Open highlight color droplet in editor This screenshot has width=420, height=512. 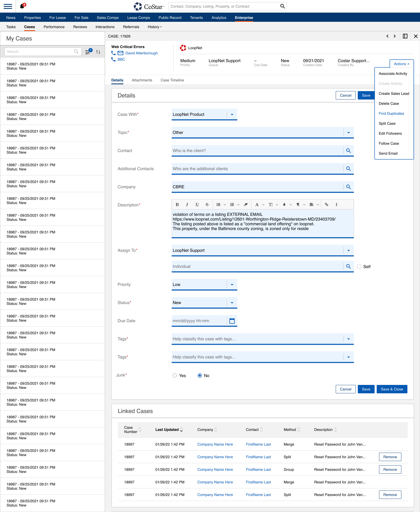[284, 205]
